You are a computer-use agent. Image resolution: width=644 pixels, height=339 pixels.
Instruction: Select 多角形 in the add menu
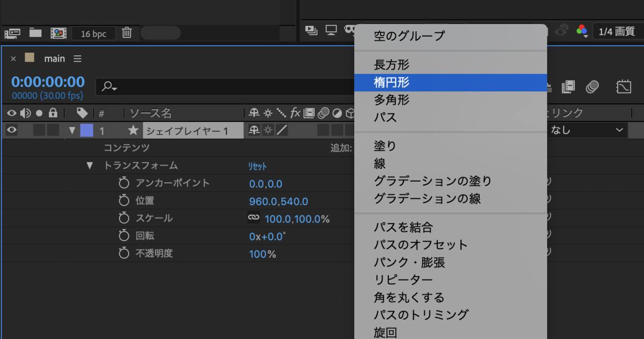(451, 99)
